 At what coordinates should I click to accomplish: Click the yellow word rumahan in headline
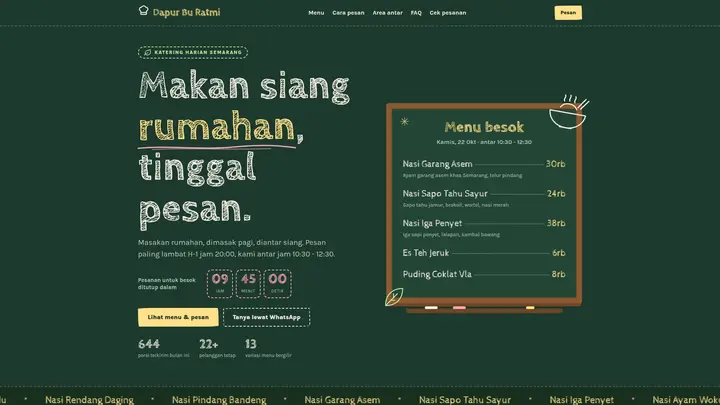tap(216, 127)
